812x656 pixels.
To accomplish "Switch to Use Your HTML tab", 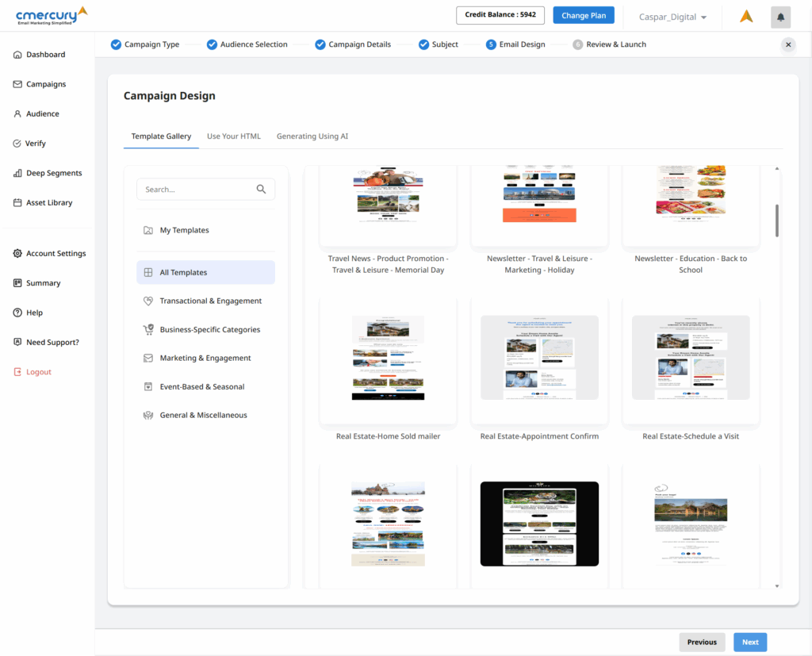I will click(233, 136).
